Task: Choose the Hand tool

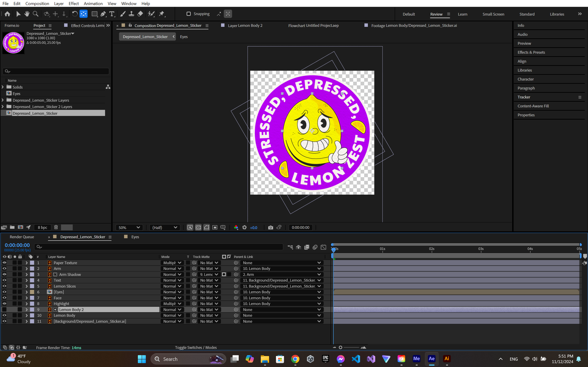Action: [27, 14]
